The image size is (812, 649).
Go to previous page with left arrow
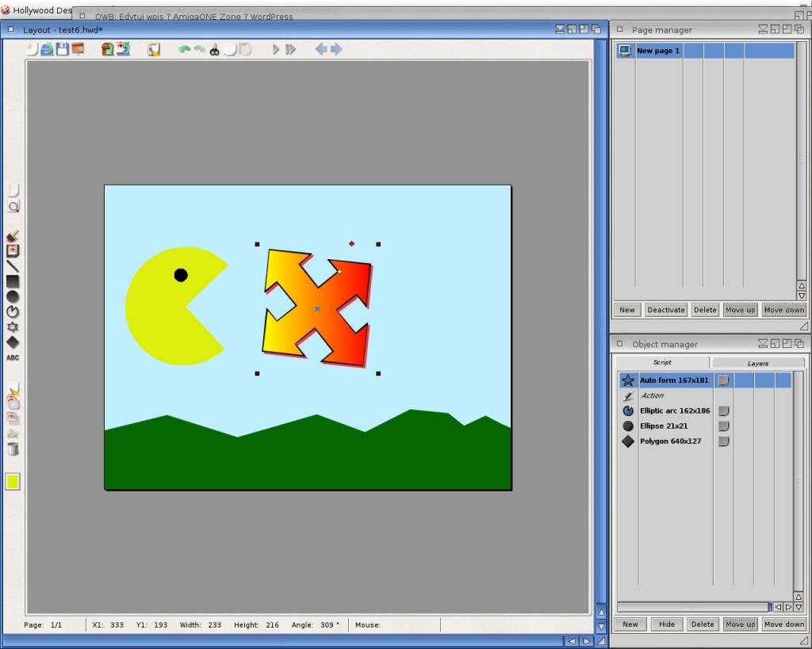pos(321,49)
